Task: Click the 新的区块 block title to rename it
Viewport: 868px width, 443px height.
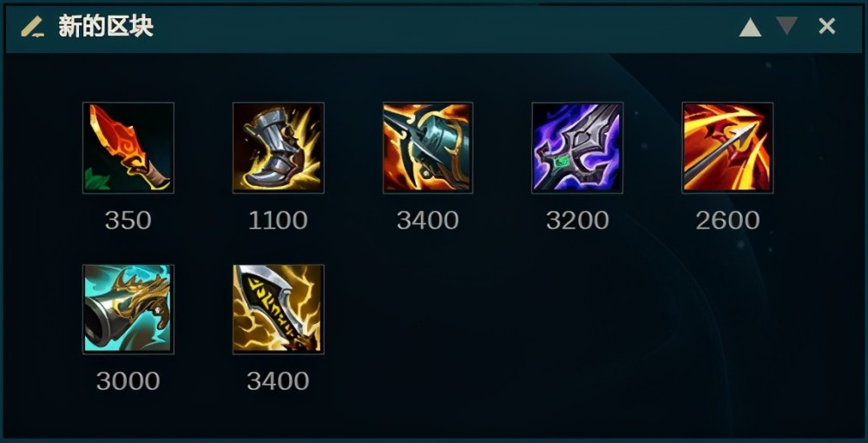Action: point(106,27)
